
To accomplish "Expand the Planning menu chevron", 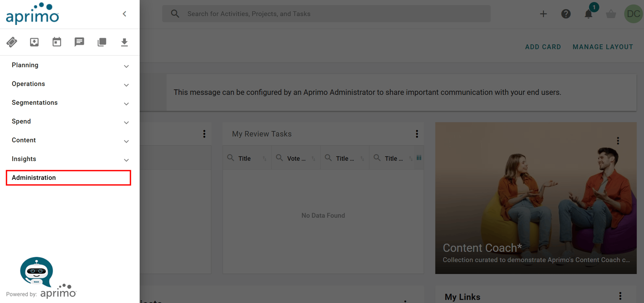I will tap(126, 66).
